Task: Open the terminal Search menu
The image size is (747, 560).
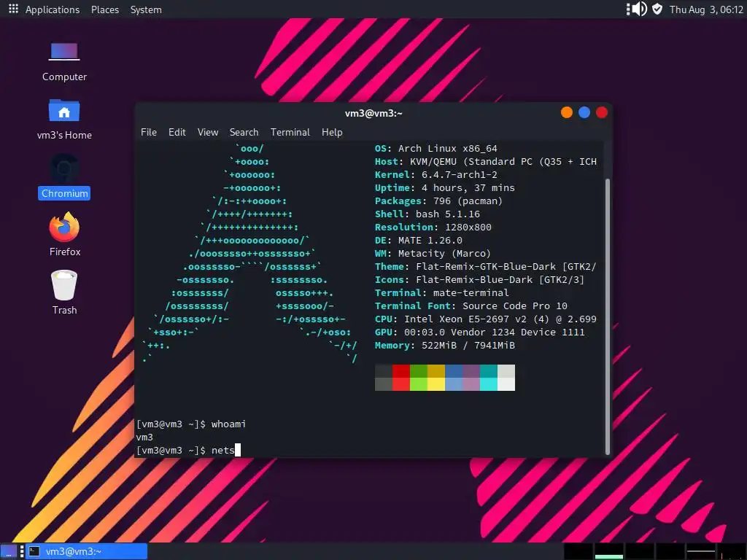Action: 244,132
